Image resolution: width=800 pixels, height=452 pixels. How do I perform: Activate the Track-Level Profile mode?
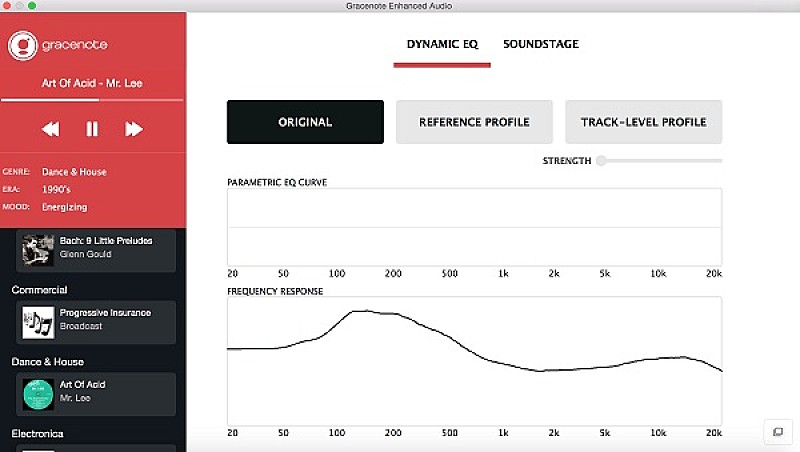[643, 122]
